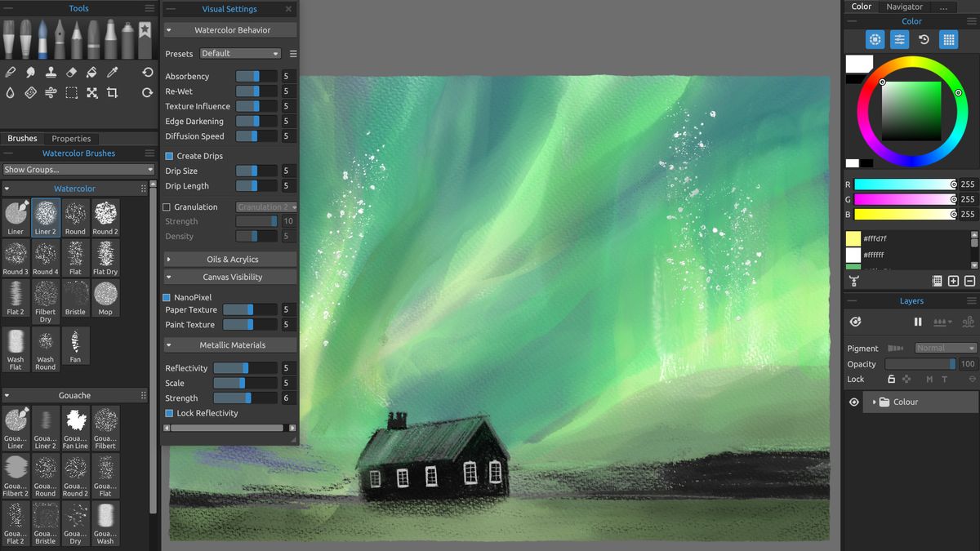Choose the Transform tool

pyautogui.click(x=92, y=92)
